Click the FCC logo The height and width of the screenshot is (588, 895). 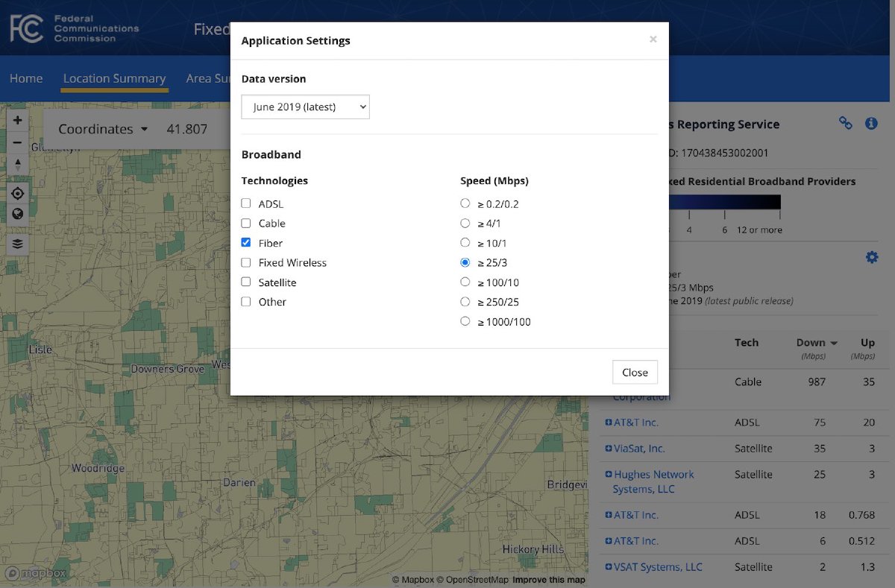[74, 28]
